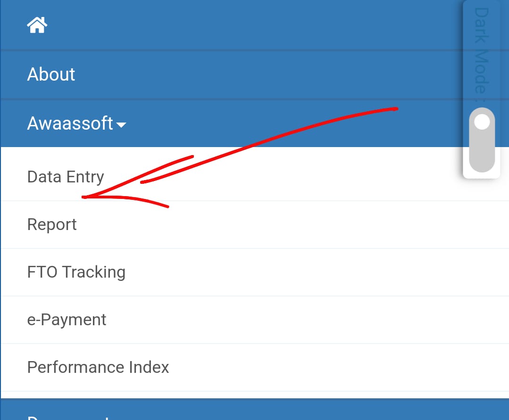This screenshot has height=420, width=509.
Task: Select Data Entry from Awaassoft submenu
Action: 66,177
